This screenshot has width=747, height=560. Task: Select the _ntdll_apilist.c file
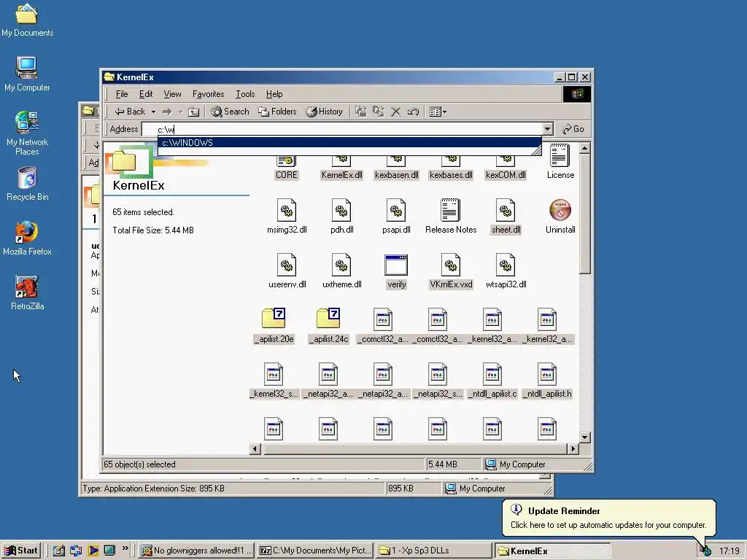click(x=492, y=381)
